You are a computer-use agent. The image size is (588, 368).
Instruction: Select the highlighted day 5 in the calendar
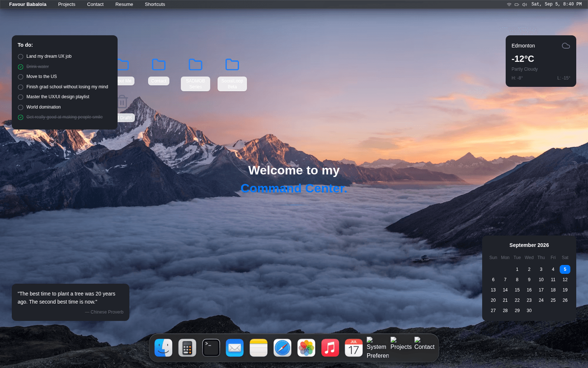click(x=565, y=269)
